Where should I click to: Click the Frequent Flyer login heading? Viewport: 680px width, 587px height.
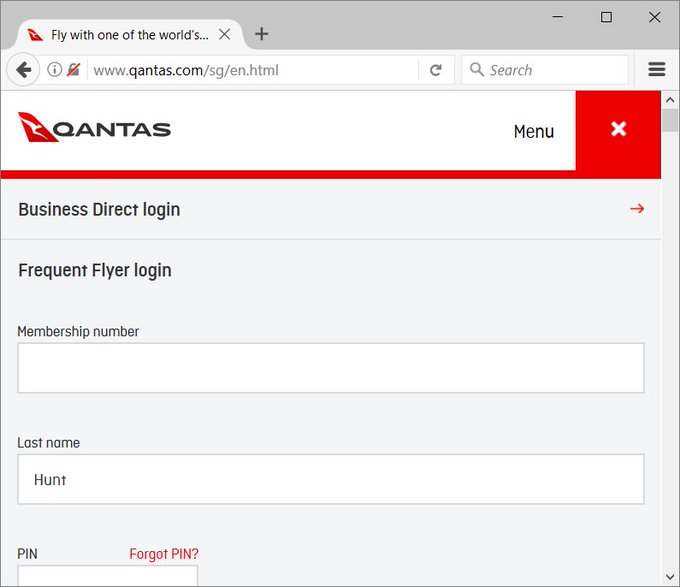[x=95, y=271]
